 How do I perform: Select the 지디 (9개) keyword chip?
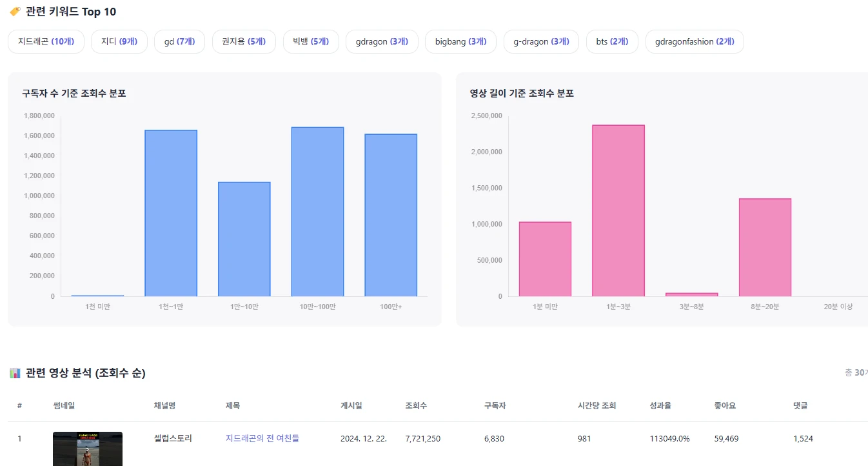[x=119, y=41]
